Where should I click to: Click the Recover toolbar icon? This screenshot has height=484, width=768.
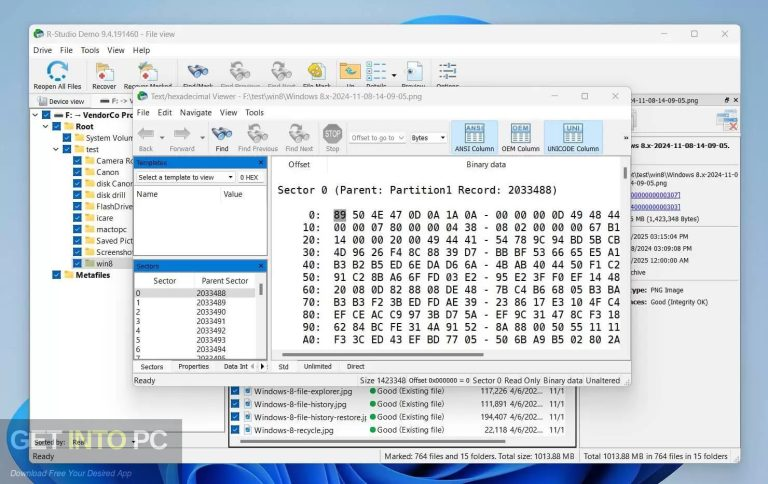click(x=104, y=73)
